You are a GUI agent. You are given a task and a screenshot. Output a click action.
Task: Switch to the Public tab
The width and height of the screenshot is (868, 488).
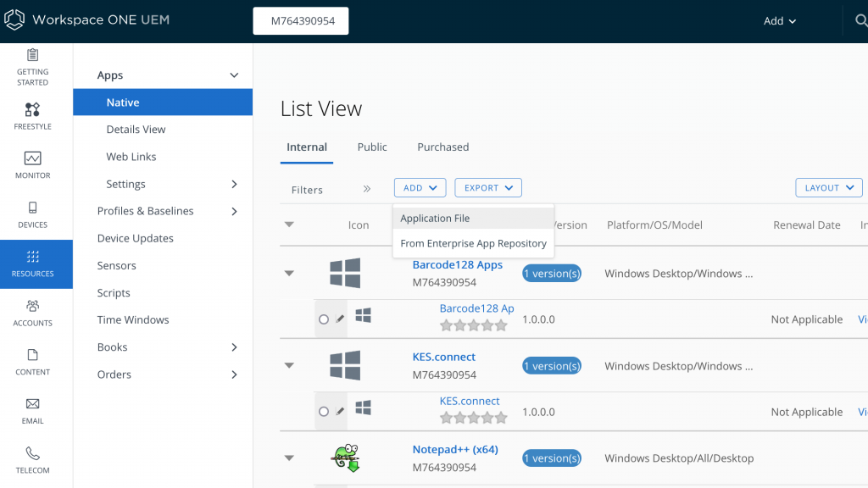point(372,147)
